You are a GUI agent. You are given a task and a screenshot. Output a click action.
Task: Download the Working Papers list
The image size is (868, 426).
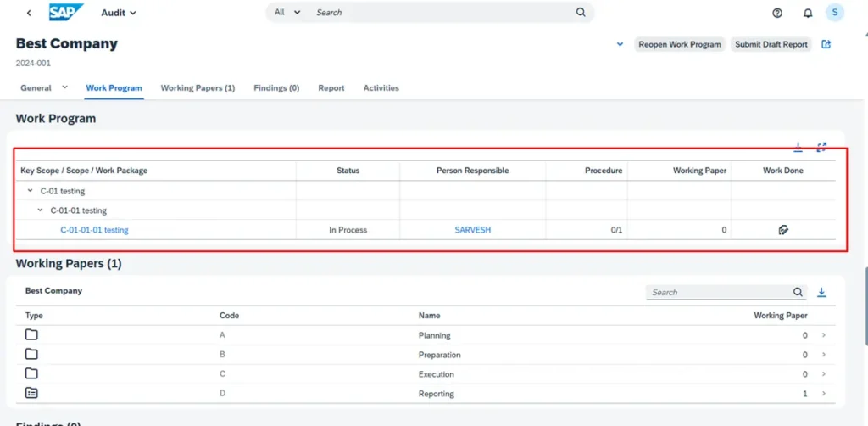[821, 293]
